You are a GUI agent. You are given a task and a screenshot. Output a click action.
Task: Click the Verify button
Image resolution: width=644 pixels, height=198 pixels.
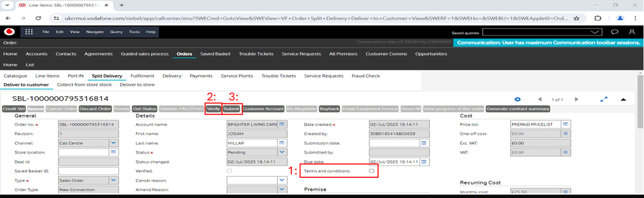pyautogui.click(x=213, y=109)
